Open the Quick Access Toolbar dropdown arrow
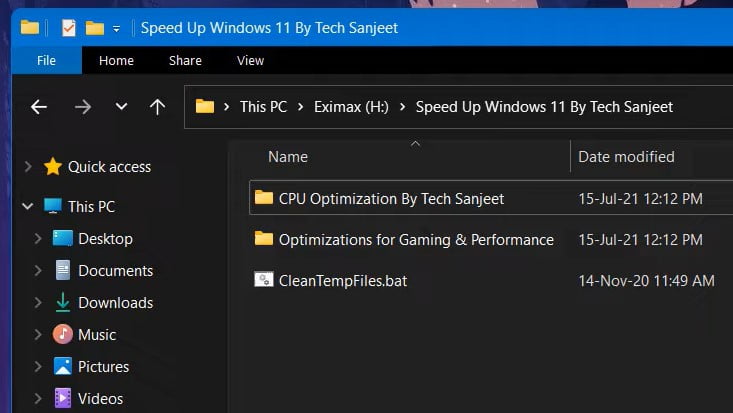The height and width of the screenshot is (413, 733). [x=117, y=27]
